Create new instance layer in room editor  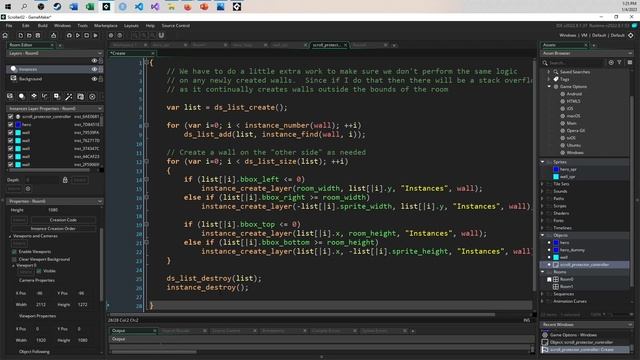22,96
